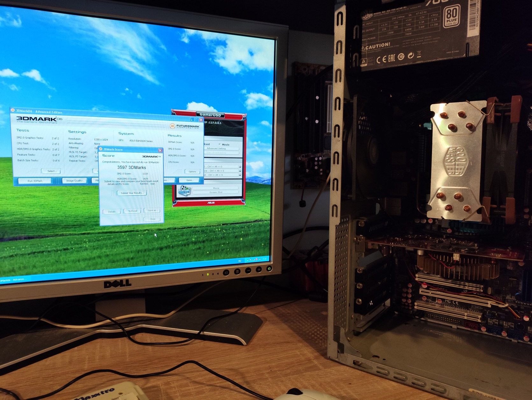Close the 3DMark Score dialog with X

[160, 150]
